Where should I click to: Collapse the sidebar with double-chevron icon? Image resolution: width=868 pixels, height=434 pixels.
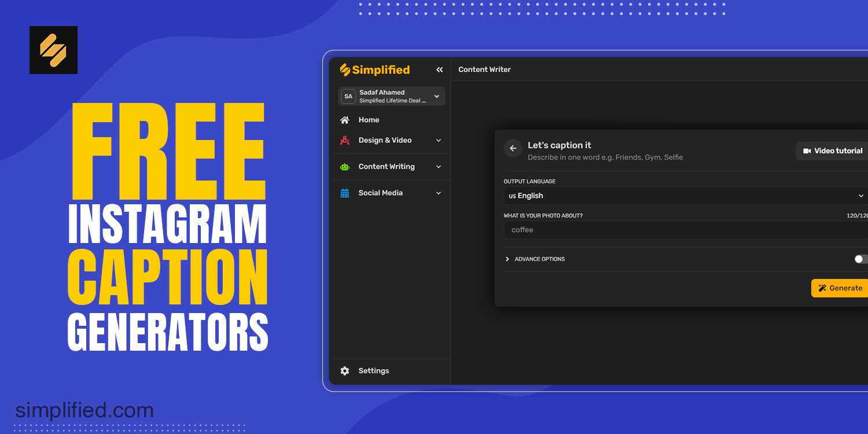439,69
